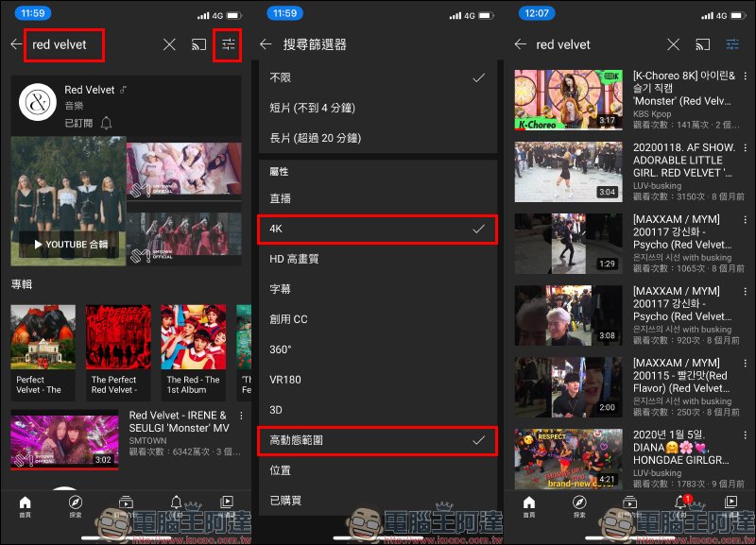Tap the blue highlighted search filter icon
The height and width of the screenshot is (545, 756).
click(733, 44)
